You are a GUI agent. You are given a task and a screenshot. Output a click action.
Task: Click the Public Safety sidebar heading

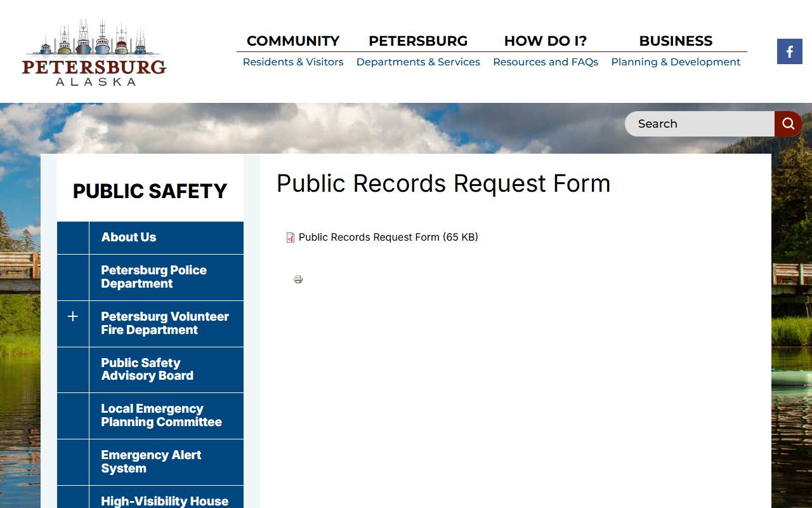click(150, 191)
